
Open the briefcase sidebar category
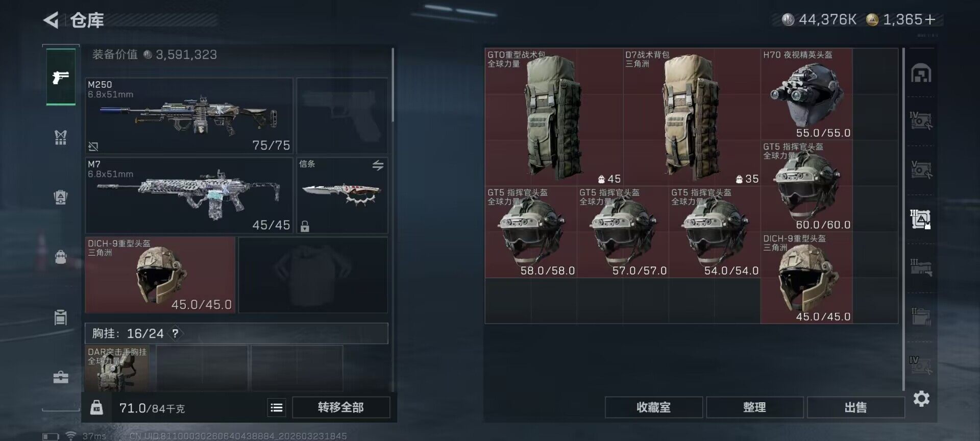tap(61, 377)
